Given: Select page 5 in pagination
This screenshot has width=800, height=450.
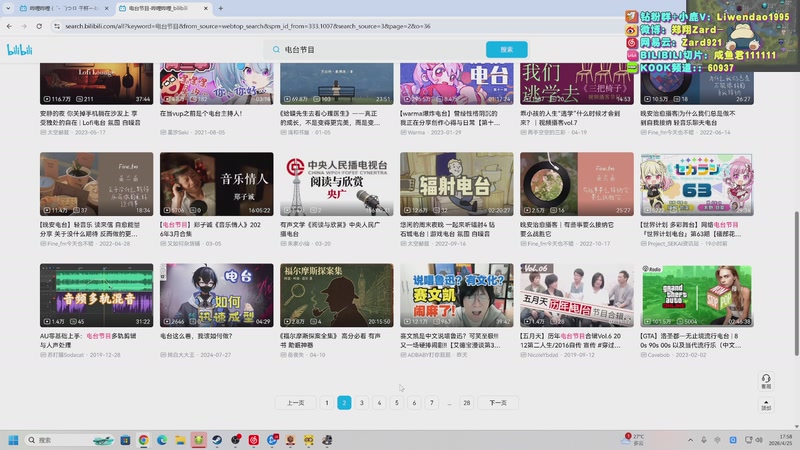Looking at the screenshot, I should 396,403.
